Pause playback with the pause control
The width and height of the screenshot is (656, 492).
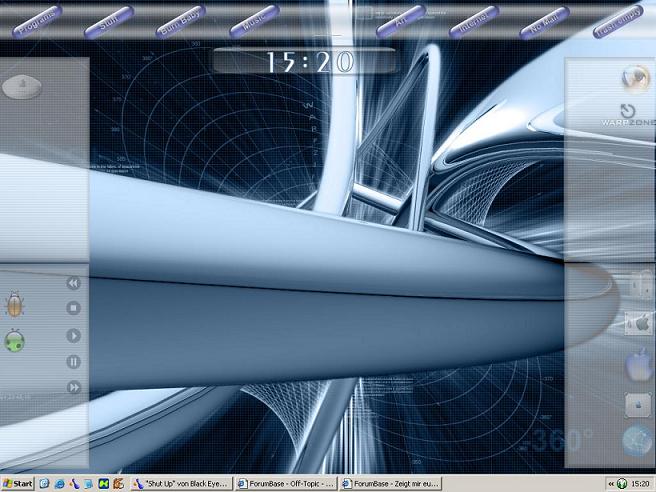click(73, 361)
